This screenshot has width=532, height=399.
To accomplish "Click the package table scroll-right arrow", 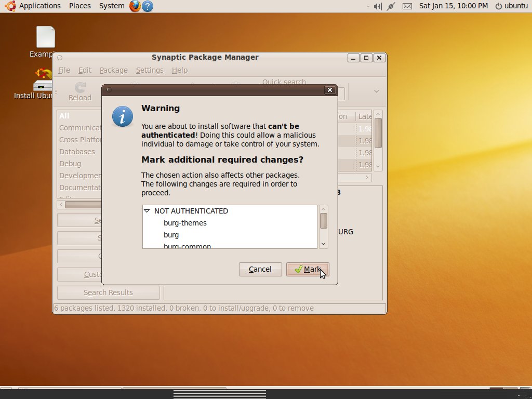I will [367, 178].
